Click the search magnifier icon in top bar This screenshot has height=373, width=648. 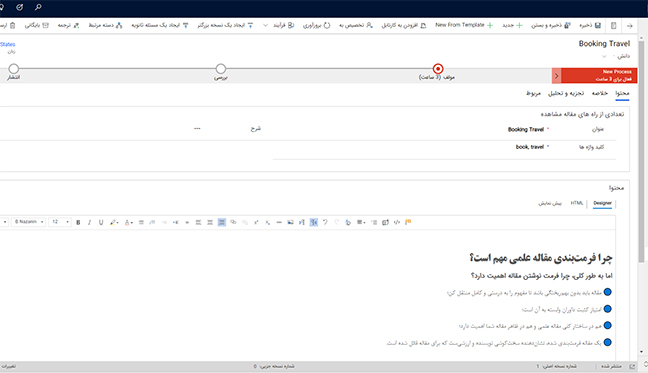(38, 7)
